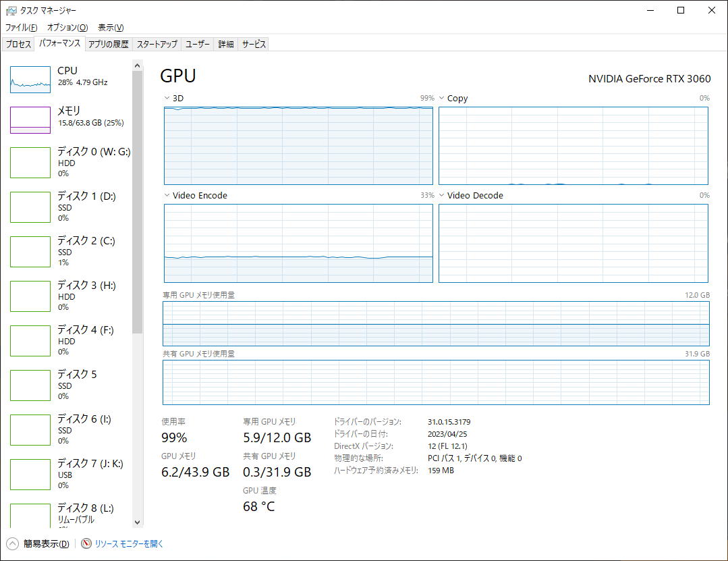Select ディスク 5 SSD graph icon
This screenshot has width=728, height=561.
30,385
